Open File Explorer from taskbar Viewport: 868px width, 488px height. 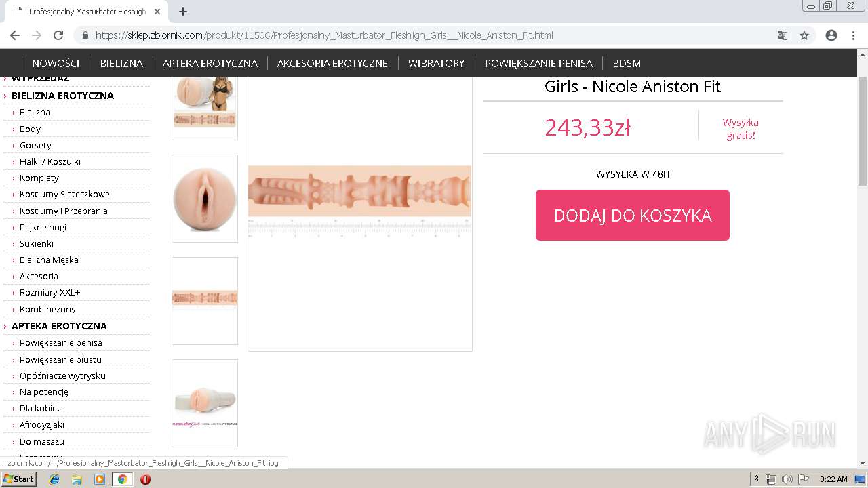coord(77,479)
